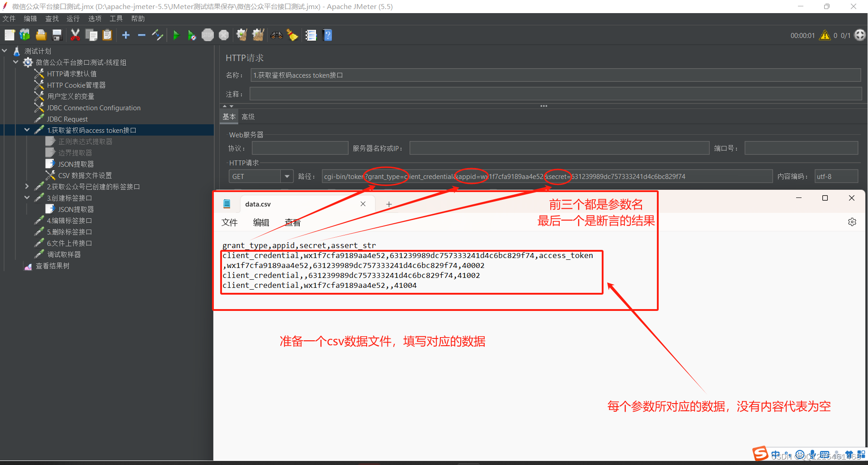Open the Templates icon in JMeter toolbar
The width and height of the screenshot is (868, 465).
pos(25,35)
